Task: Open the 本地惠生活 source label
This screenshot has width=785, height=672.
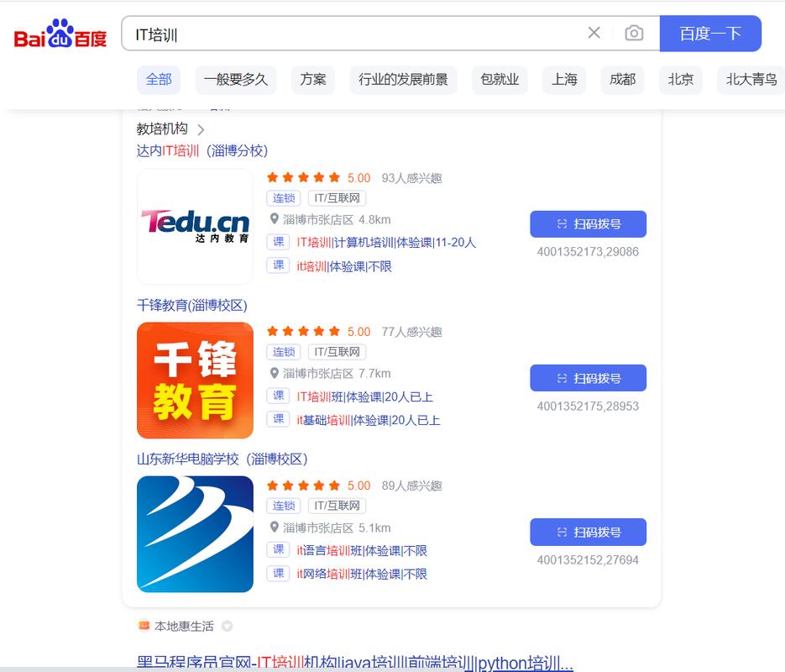Action: (x=184, y=626)
